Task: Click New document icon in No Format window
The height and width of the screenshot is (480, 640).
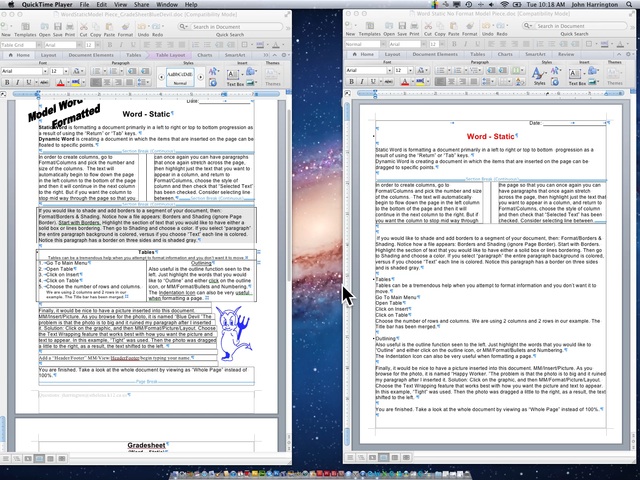Action: [349, 26]
